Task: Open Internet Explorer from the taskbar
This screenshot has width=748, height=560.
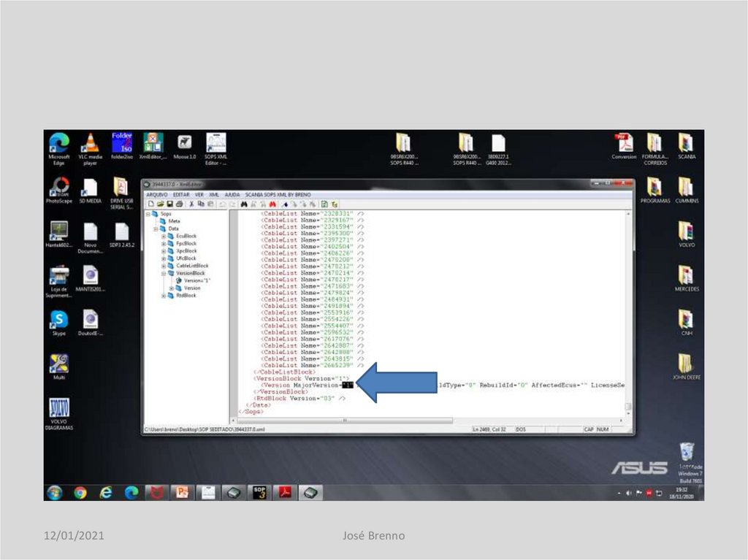Action: click(106, 492)
